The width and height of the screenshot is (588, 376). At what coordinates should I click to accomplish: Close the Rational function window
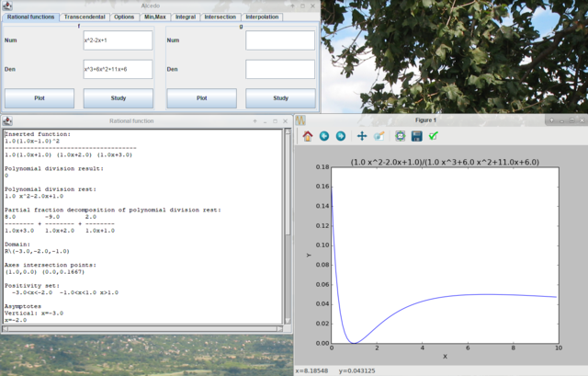[x=285, y=121]
